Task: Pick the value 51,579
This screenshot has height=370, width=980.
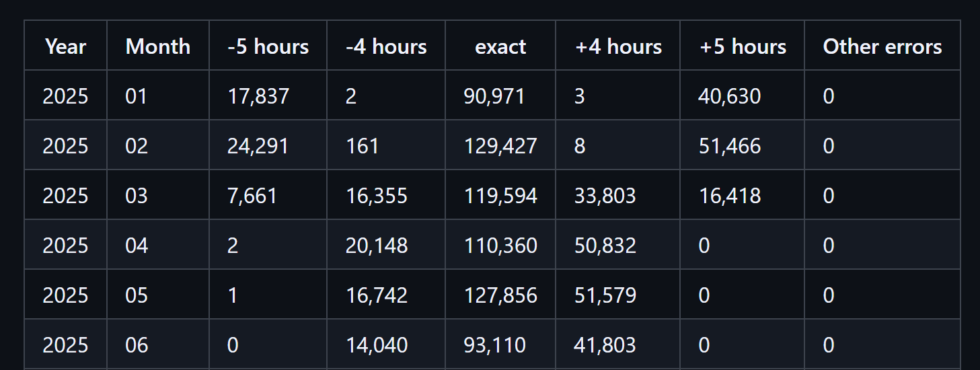Action: point(605,295)
